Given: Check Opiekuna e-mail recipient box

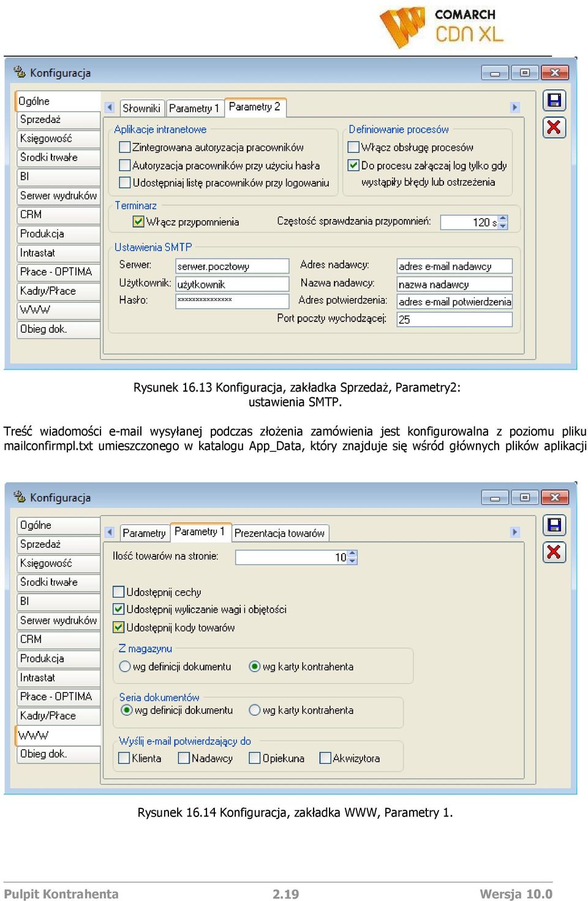Looking at the screenshot, I should pos(255,758).
